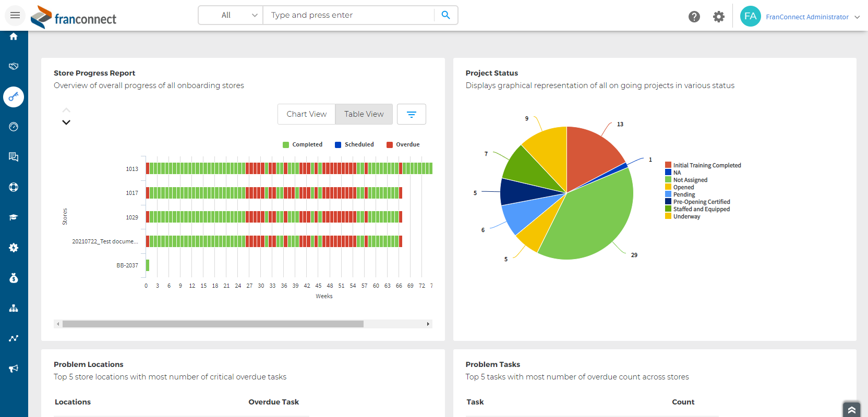Open the chart filter button
The width and height of the screenshot is (868, 417).
click(x=411, y=114)
